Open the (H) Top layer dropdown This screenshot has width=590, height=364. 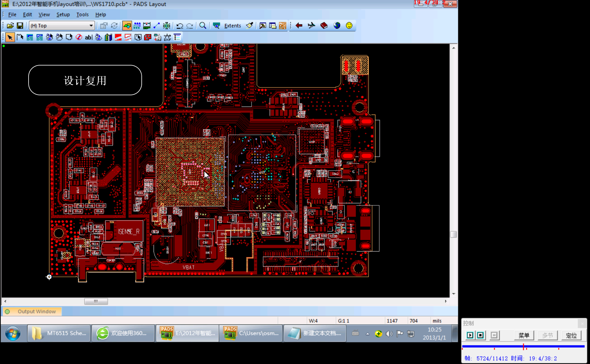(x=62, y=26)
